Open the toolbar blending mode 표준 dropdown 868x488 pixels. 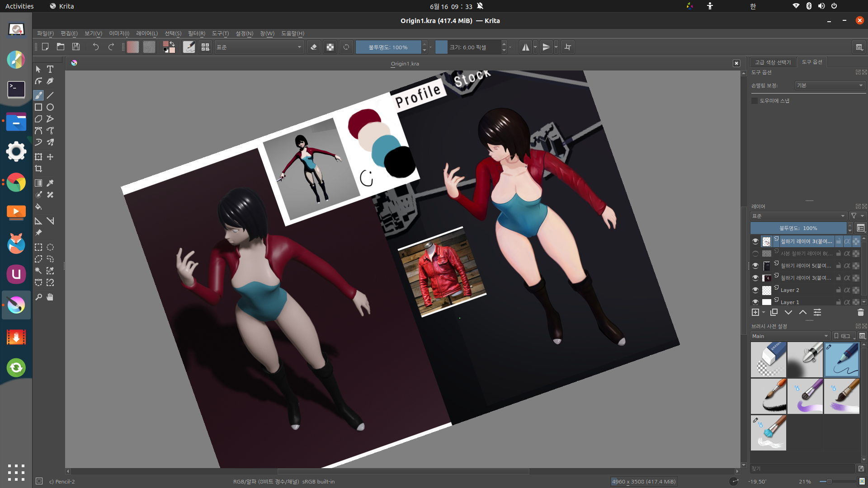pyautogui.click(x=259, y=47)
